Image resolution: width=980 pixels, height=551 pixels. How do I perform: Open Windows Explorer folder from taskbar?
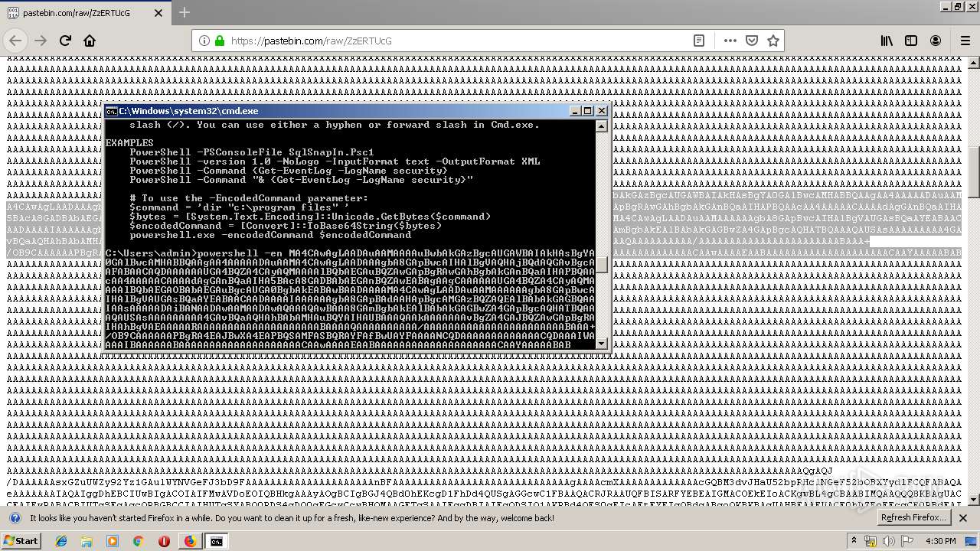click(87, 541)
